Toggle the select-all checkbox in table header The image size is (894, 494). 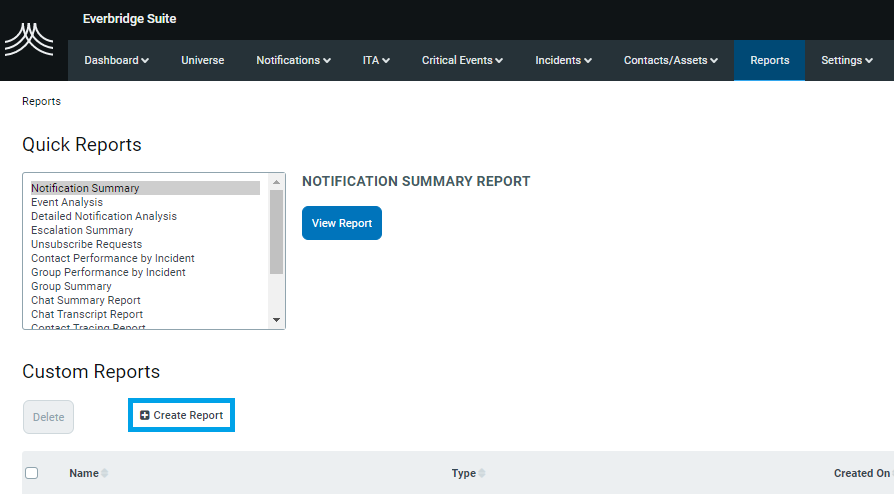(32, 473)
